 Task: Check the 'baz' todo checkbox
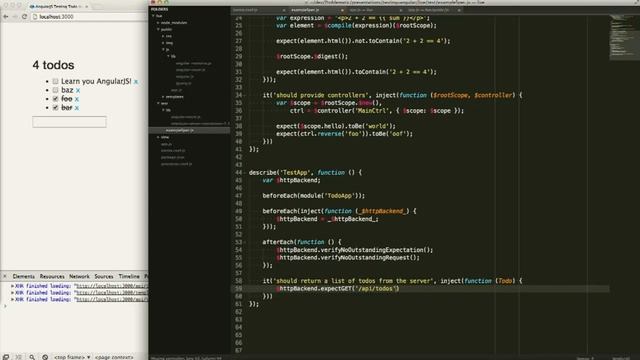(x=56, y=90)
